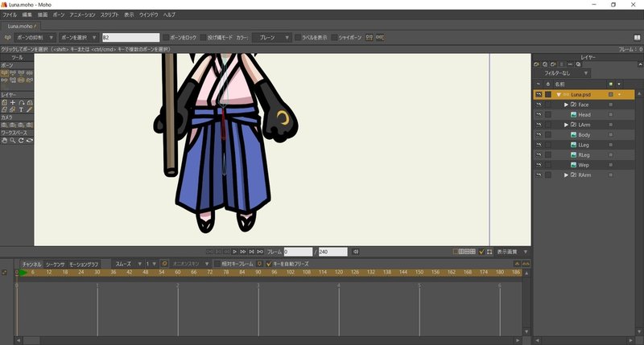Screen dimensions: 644x345
Task: Open the フィルターなし layer filter dropdown
Action: click(x=562, y=73)
